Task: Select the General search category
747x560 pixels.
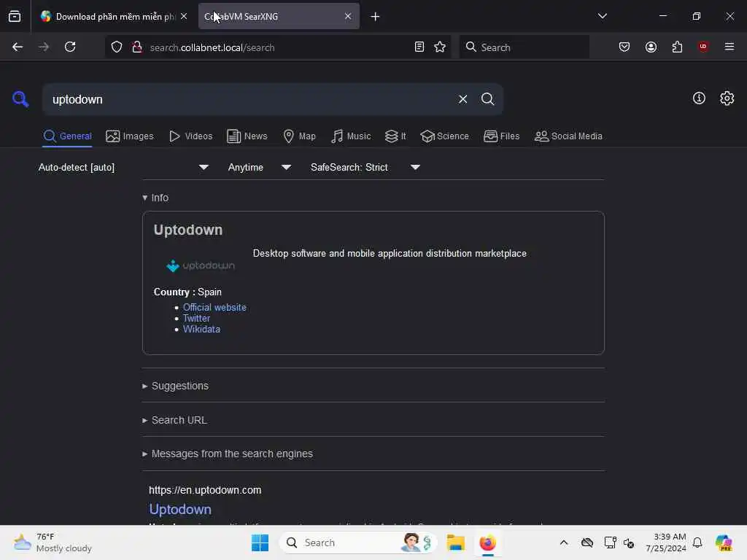Action: point(68,136)
